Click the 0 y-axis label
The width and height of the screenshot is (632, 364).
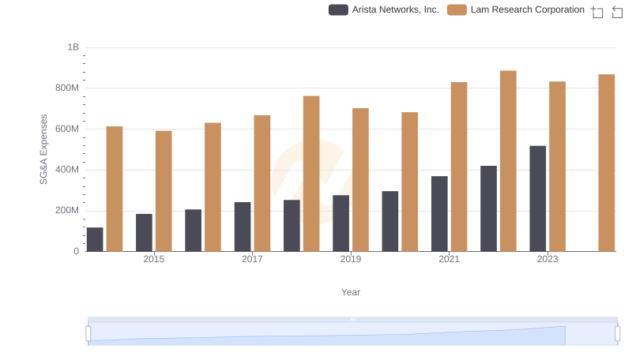[x=76, y=251]
